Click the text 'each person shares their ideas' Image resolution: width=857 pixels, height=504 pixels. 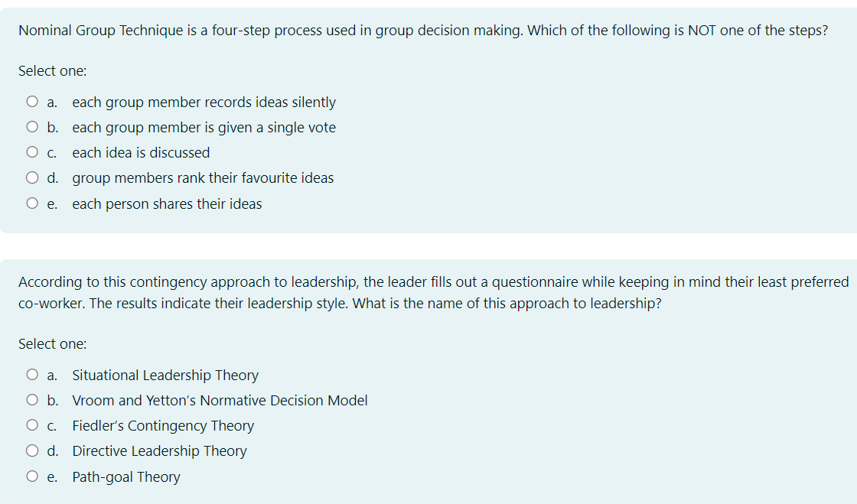coord(167,203)
